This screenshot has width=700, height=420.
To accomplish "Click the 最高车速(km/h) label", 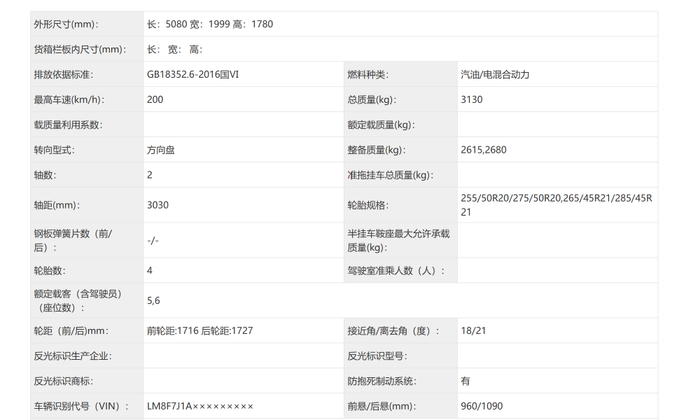I will pyautogui.click(x=69, y=100).
